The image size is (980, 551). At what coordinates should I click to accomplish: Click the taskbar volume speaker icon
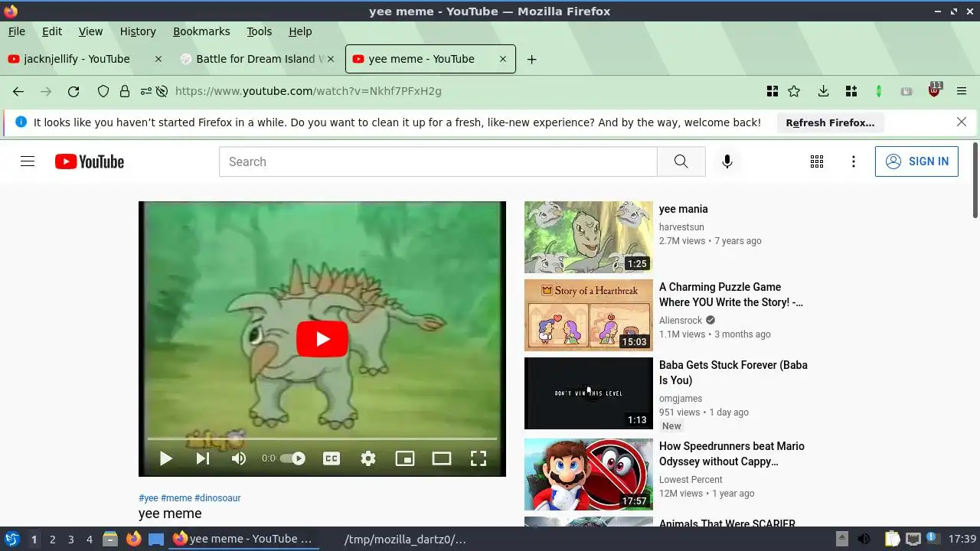point(864,540)
